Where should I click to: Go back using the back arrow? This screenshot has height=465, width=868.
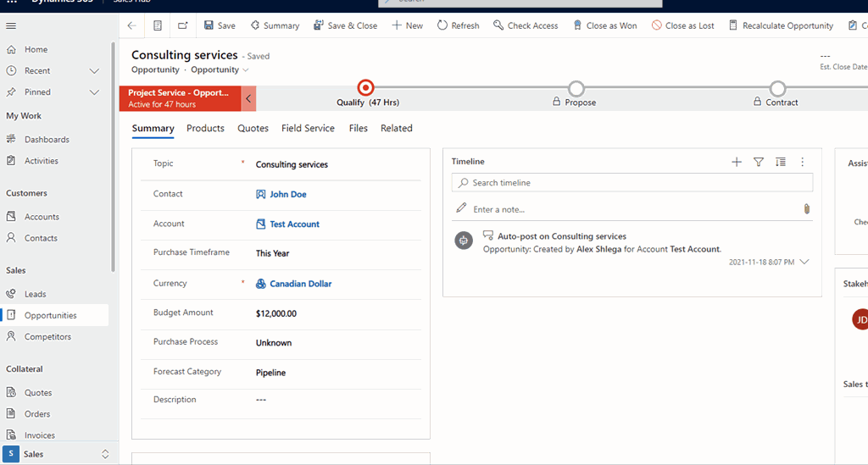coord(131,25)
